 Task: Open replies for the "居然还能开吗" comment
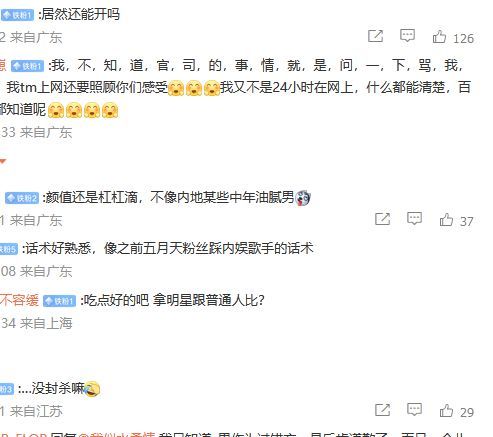coord(407,35)
